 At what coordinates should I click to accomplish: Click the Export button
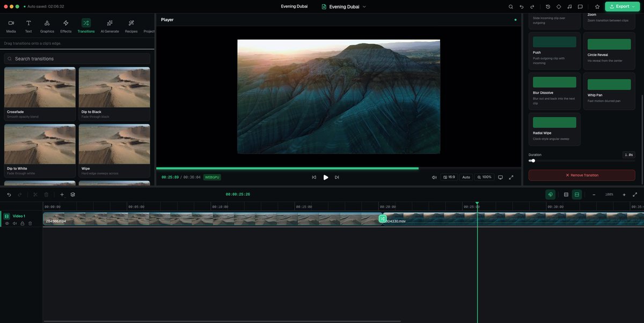(x=622, y=6)
